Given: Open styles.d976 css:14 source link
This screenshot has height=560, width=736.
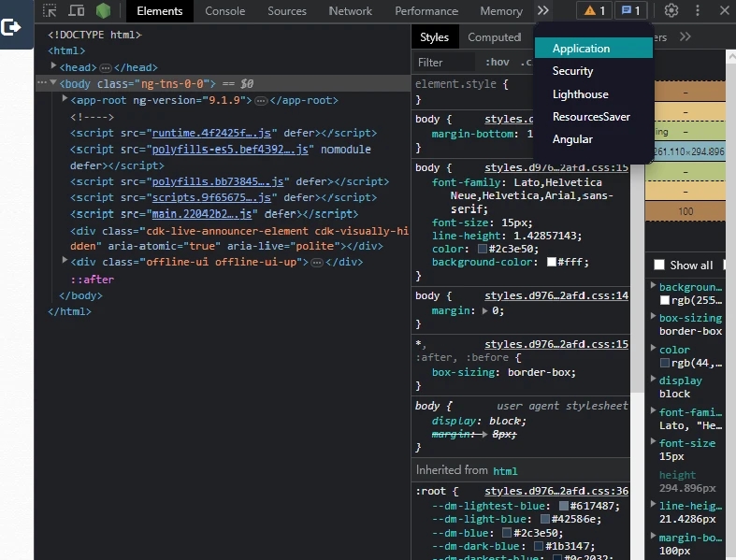Looking at the screenshot, I should coord(556,295).
